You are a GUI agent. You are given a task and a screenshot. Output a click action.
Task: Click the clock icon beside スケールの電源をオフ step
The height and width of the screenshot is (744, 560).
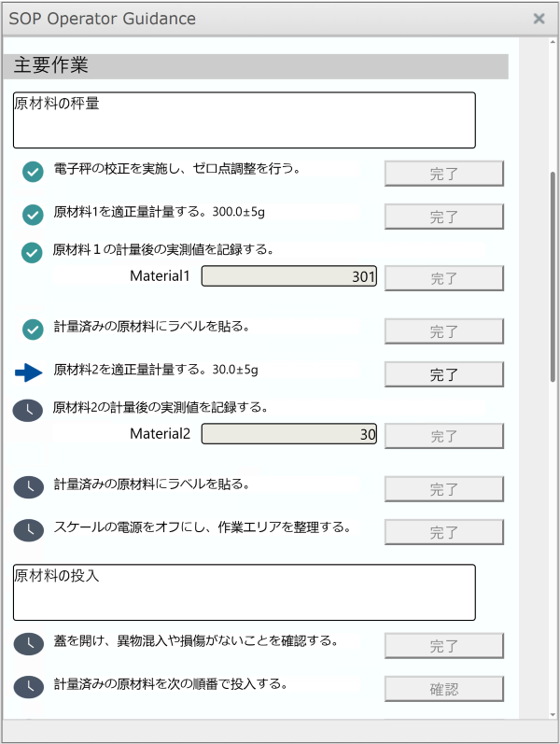click(x=29, y=530)
